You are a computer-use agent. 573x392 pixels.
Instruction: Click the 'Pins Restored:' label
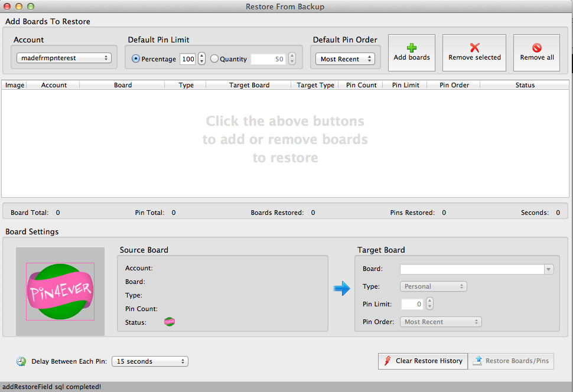pos(412,213)
